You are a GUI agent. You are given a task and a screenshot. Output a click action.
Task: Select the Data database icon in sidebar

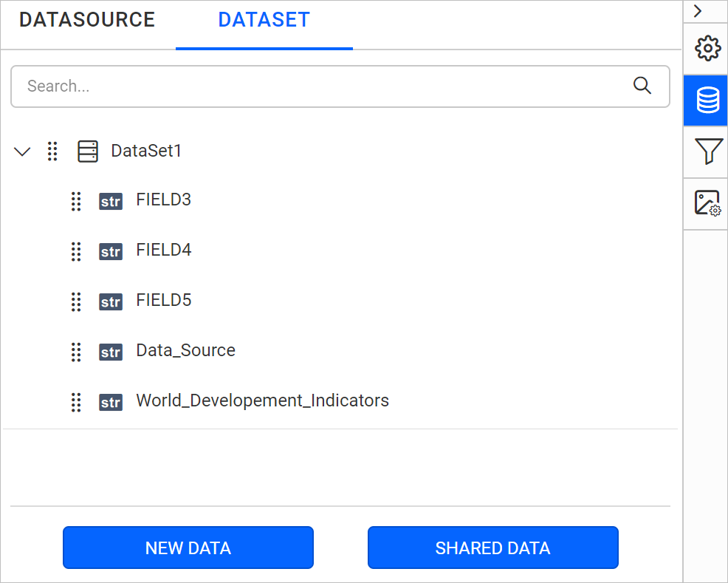[x=707, y=100]
